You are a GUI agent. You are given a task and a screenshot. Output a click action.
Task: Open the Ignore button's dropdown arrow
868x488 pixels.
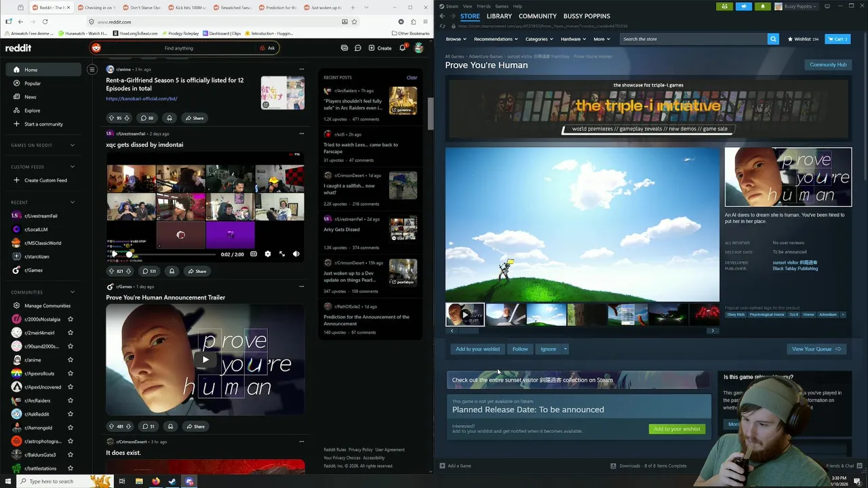(565, 349)
